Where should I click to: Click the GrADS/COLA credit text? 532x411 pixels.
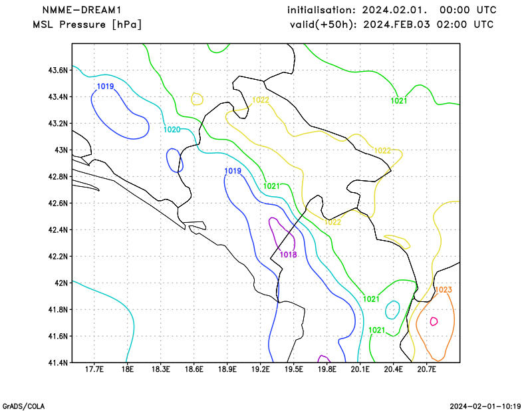pos(23,406)
